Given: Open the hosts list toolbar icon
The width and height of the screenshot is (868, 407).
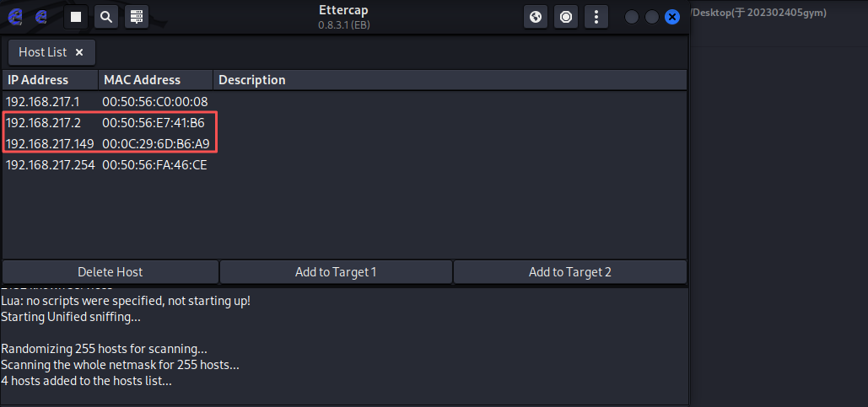Looking at the screenshot, I should 136,16.
